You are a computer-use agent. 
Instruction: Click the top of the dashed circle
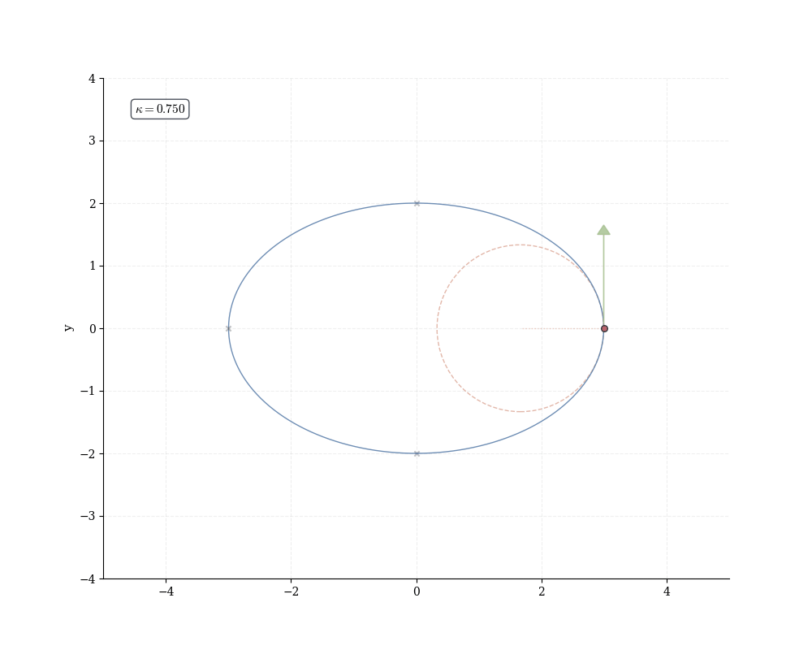[x=520, y=245]
